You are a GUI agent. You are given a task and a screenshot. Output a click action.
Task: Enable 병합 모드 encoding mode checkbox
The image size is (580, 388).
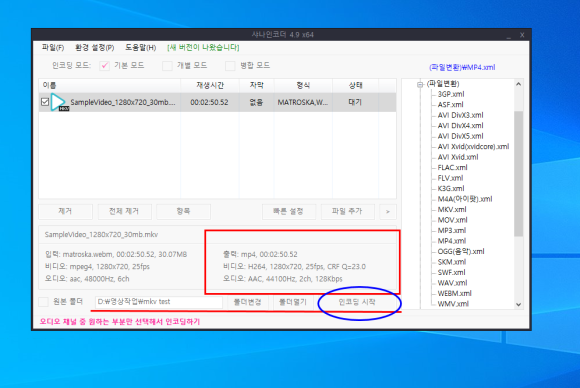(x=230, y=66)
